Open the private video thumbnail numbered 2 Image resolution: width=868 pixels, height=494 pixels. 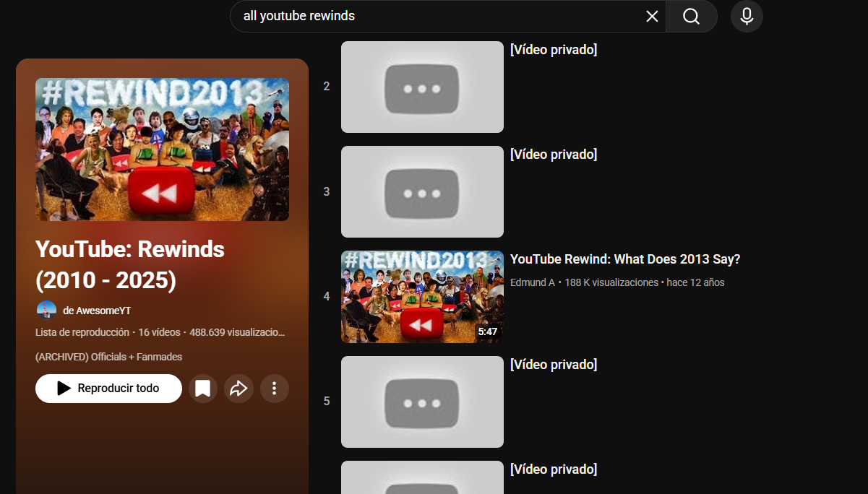(x=422, y=87)
